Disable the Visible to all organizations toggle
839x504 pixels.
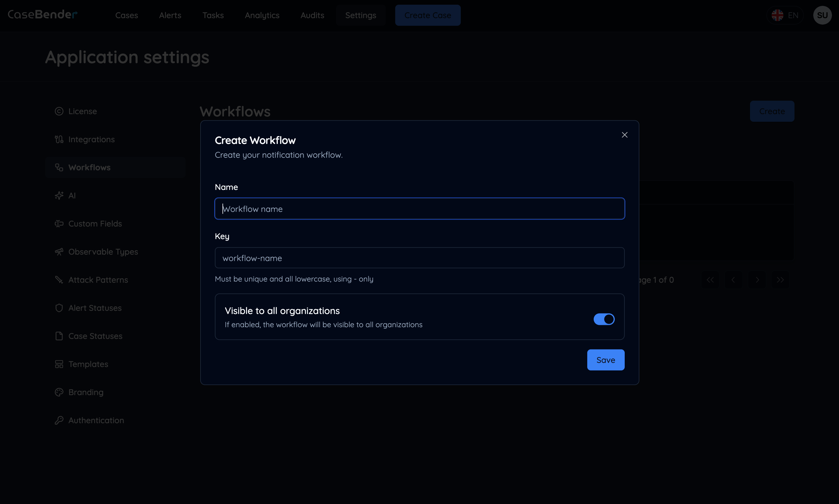click(x=604, y=319)
